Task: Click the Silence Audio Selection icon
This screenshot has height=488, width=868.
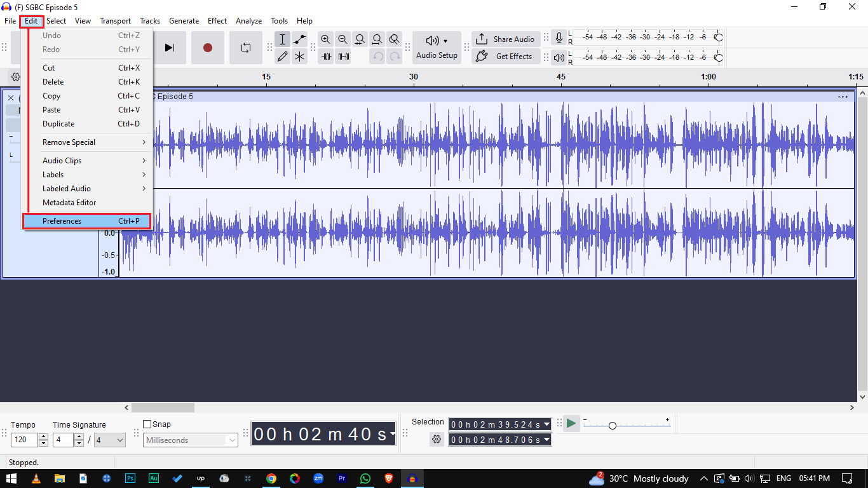Action: pos(343,57)
